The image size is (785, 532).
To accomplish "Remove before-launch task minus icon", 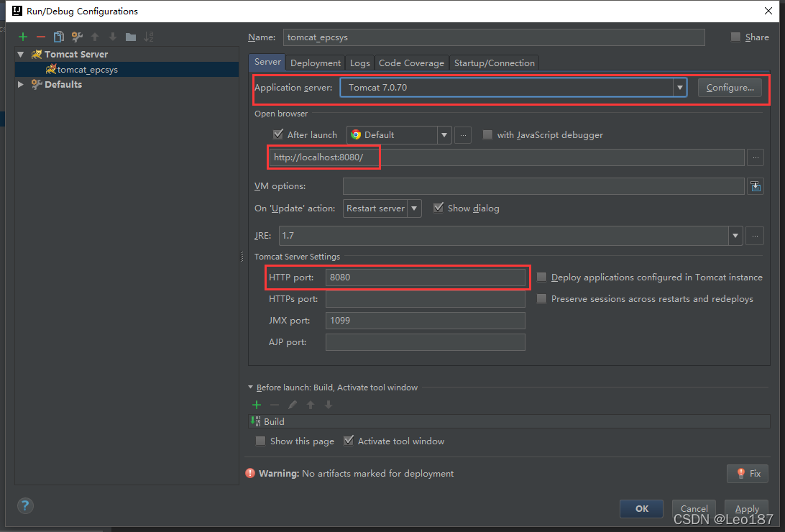I will coord(275,405).
